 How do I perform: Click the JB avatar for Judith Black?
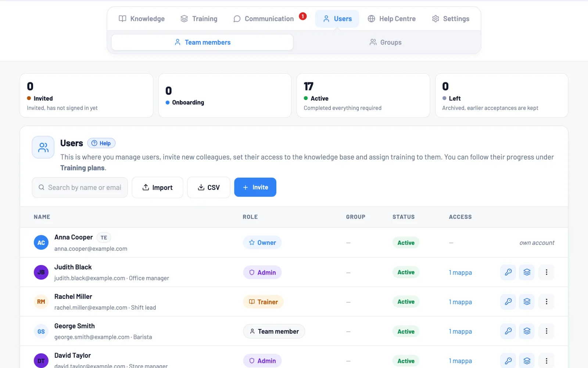pos(41,272)
